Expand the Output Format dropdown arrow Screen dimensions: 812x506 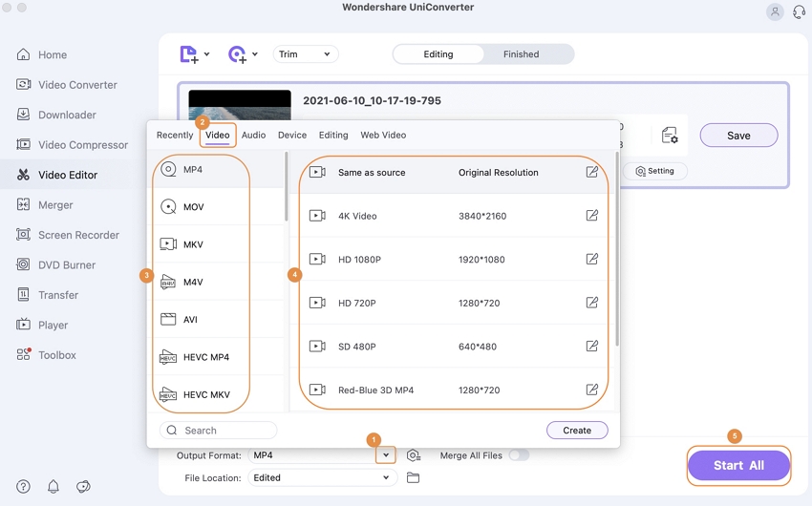click(x=385, y=455)
